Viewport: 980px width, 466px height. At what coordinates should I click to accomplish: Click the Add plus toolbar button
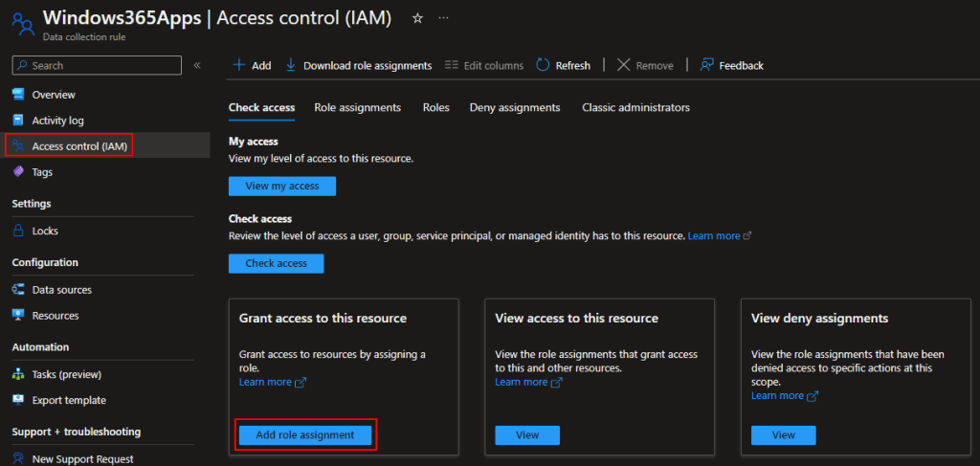253,65
